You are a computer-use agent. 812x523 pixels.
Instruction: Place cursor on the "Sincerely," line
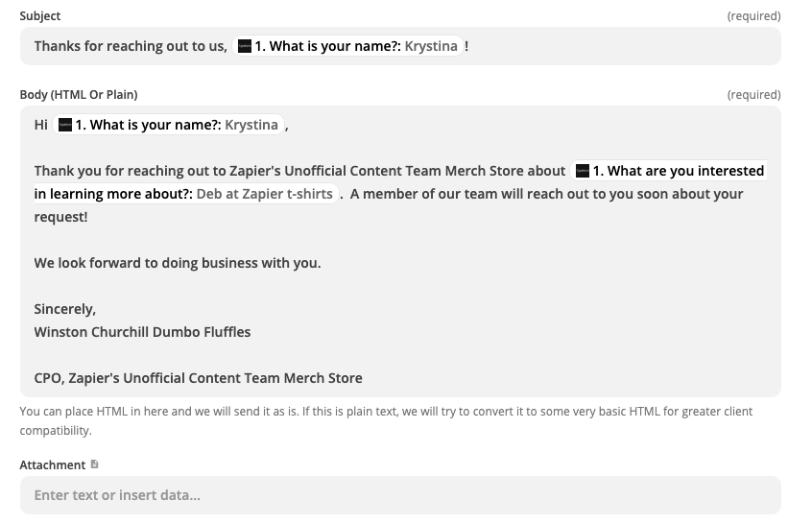click(x=65, y=309)
